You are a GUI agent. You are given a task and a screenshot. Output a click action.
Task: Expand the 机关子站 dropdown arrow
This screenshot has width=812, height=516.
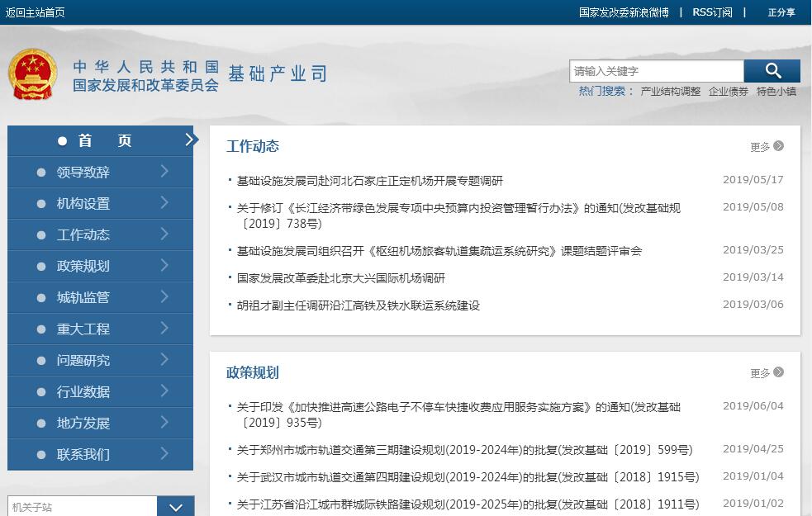click(175, 507)
